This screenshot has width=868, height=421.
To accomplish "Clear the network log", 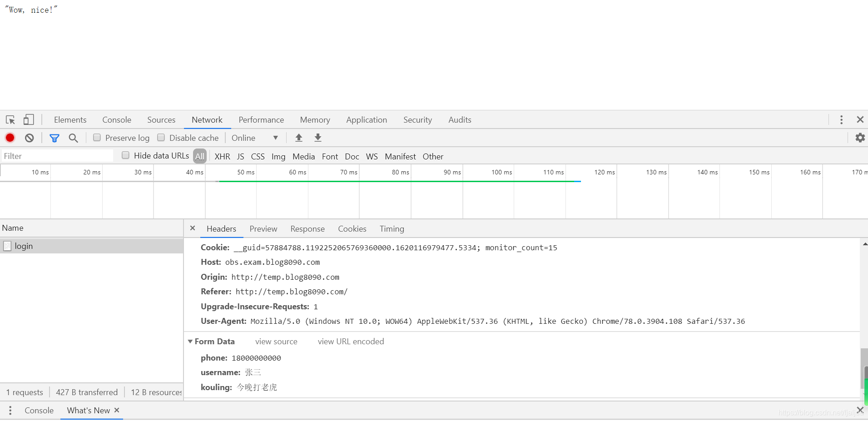I will point(30,138).
